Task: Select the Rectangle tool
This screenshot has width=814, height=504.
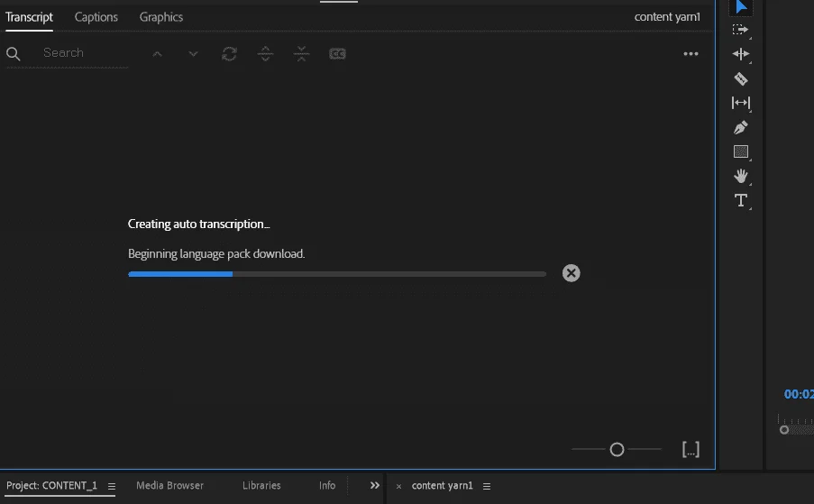Action: point(741,151)
